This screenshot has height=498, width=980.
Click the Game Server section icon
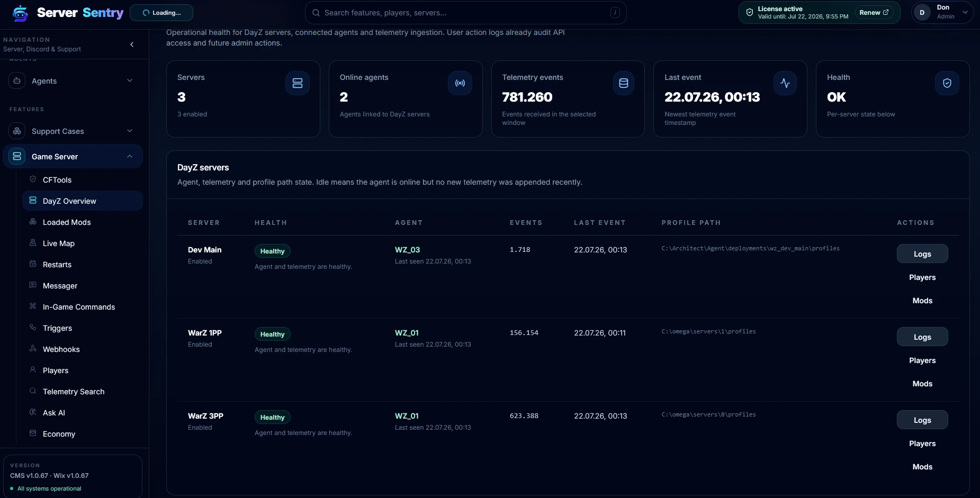click(x=17, y=156)
